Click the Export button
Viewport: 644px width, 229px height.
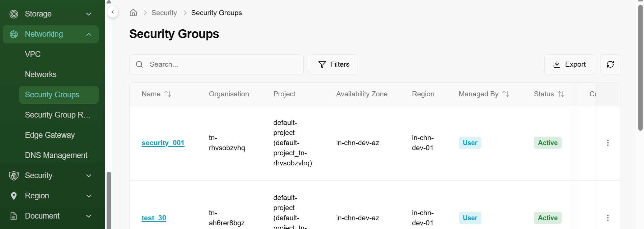click(x=569, y=64)
